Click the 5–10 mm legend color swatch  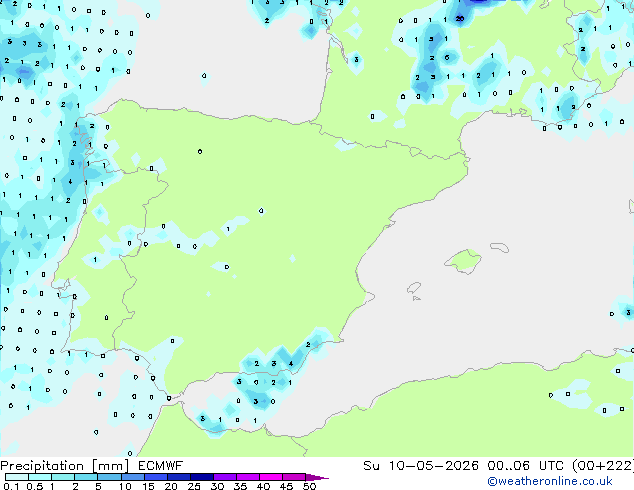(x=109, y=477)
